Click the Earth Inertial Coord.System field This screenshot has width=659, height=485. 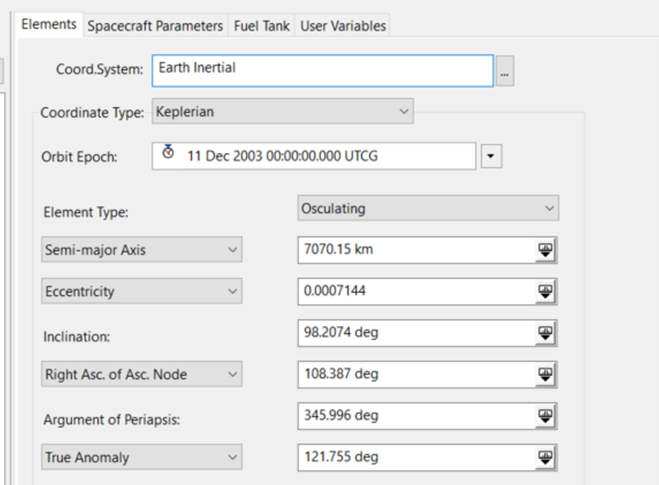pyautogui.click(x=322, y=70)
